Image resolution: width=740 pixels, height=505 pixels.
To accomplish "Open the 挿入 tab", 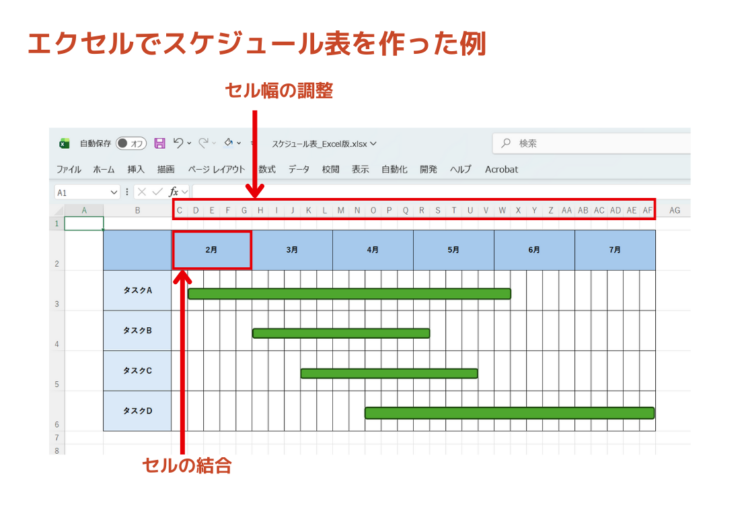I will click(136, 169).
